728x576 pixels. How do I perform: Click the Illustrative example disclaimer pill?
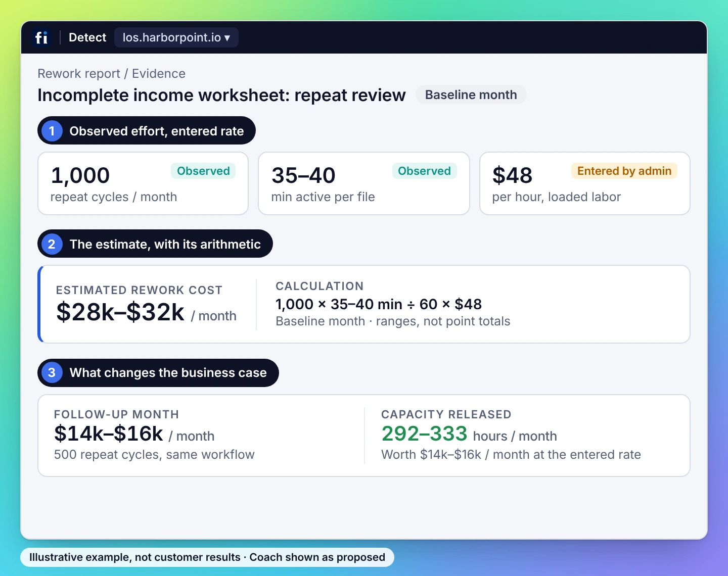pos(207,557)
